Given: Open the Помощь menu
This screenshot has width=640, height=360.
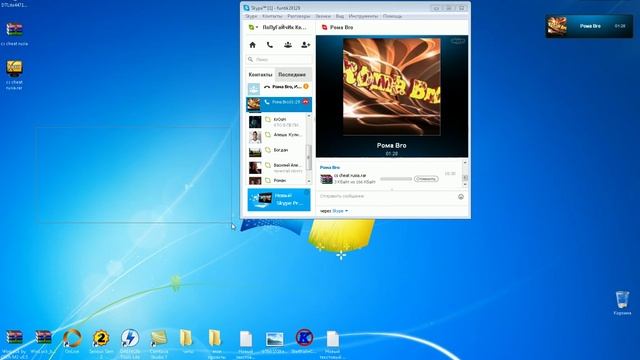Looking at the screenshot, I should 392,16.
